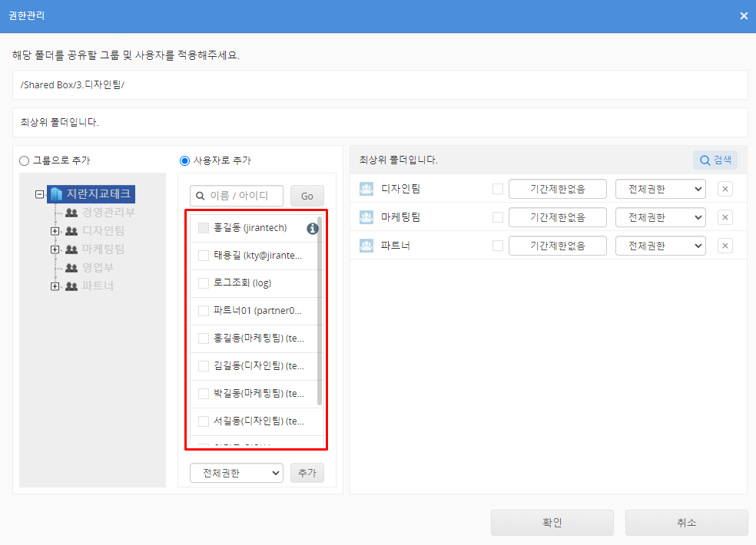The image size is (756, 545).
Task: Tick the checkbox in 마케팅팀 permission row
Action: tap(498, 217)
